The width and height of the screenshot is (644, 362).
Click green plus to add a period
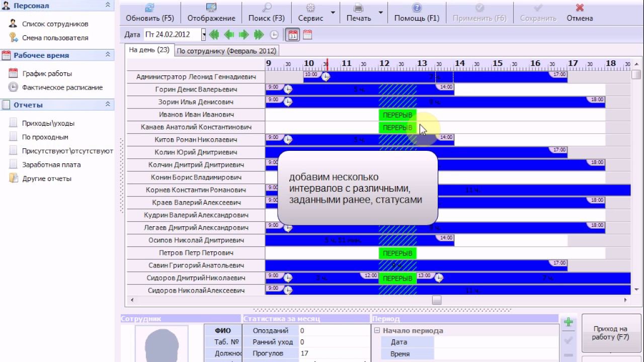(569, 323)
